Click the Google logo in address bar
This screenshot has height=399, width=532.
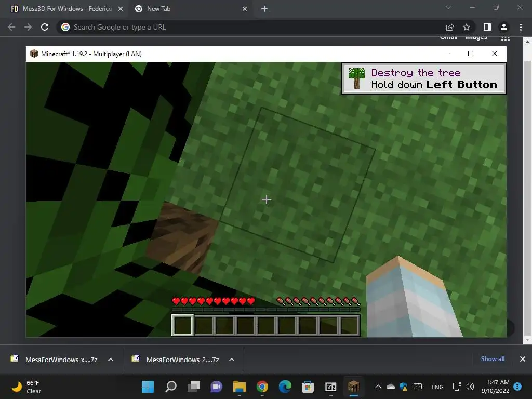[x=65, y=27]
